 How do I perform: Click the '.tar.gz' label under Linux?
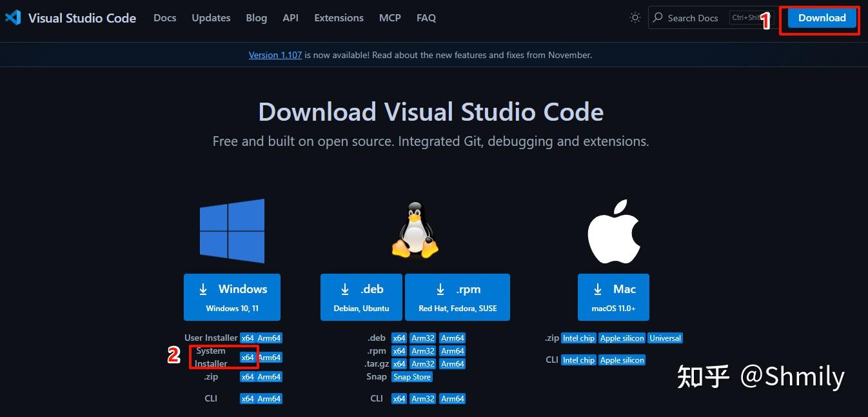(x=375, y=364)
